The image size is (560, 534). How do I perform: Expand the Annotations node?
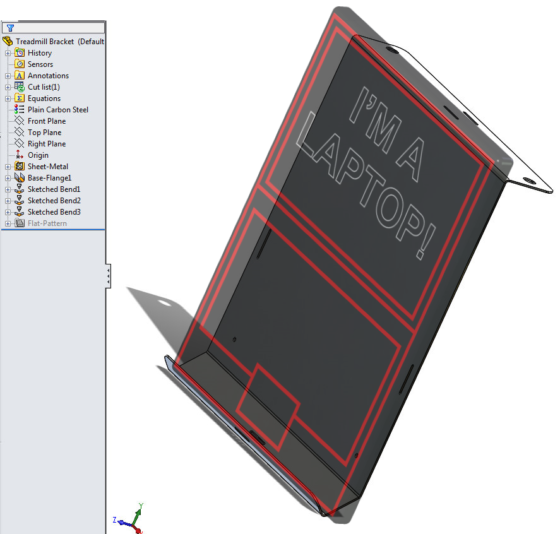pos(8,76)
